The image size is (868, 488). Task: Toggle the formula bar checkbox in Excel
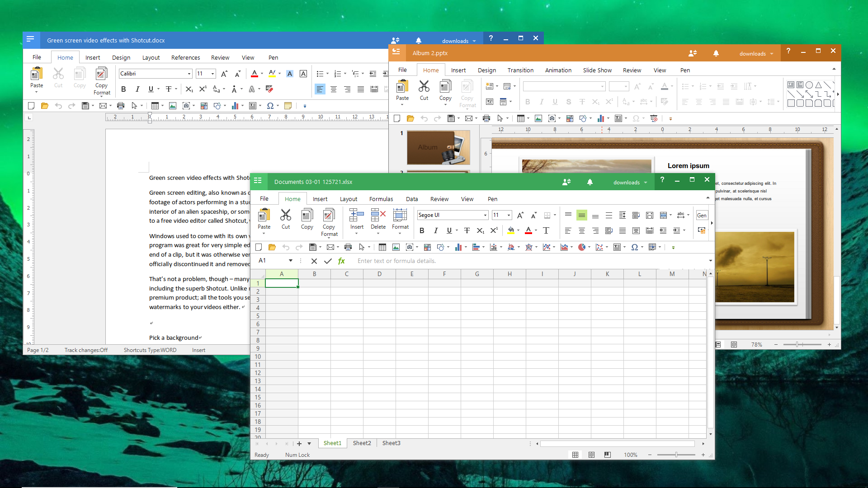pos(467,198)
